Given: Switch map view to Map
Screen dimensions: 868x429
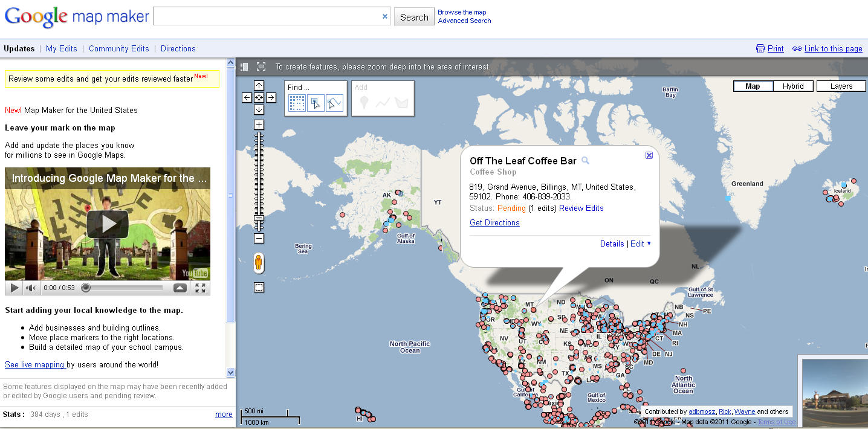Looking at the screenshot, I should point(753,86).
